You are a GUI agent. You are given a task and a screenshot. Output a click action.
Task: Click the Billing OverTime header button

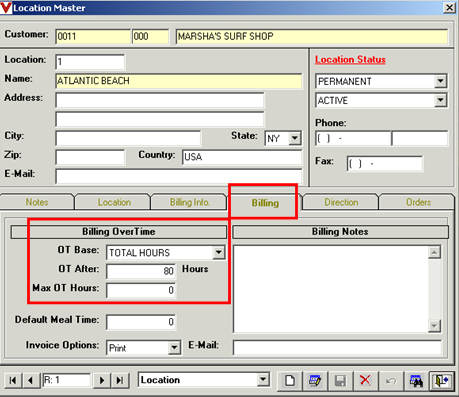119,232
